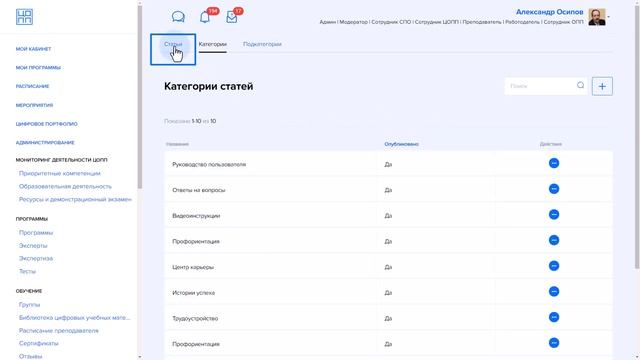Select the Трудоустройство category name
Image resolution: width=640 pixels, height=360 pixels.
195,319
